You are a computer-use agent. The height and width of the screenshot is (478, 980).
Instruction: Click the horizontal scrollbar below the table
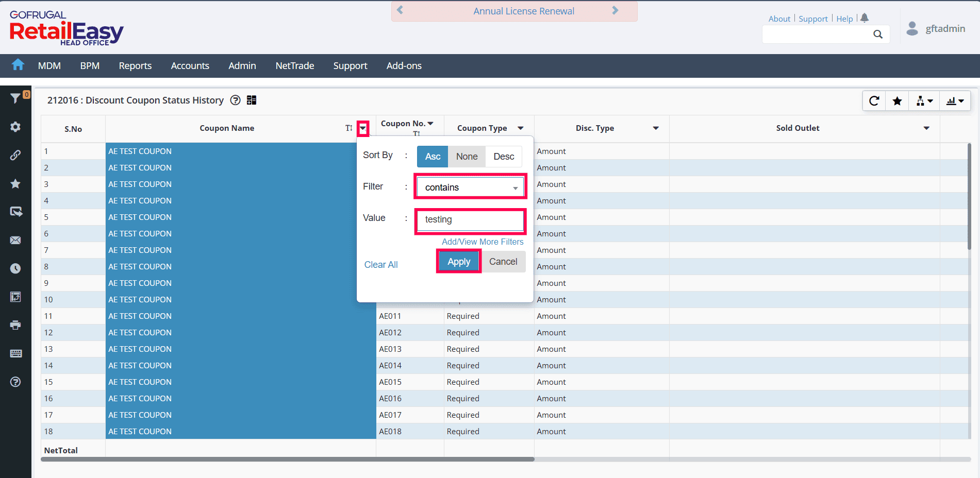[288, 459]
